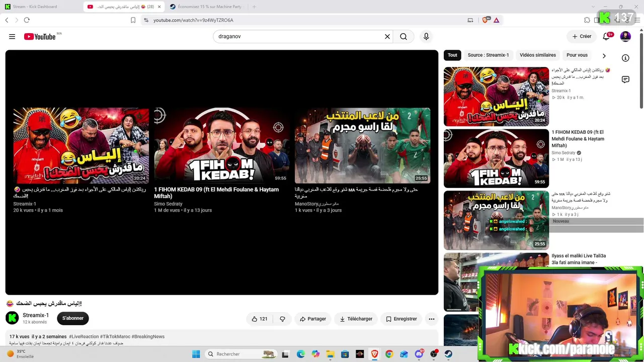Submit search with the magnifier button

coord(404,37)
